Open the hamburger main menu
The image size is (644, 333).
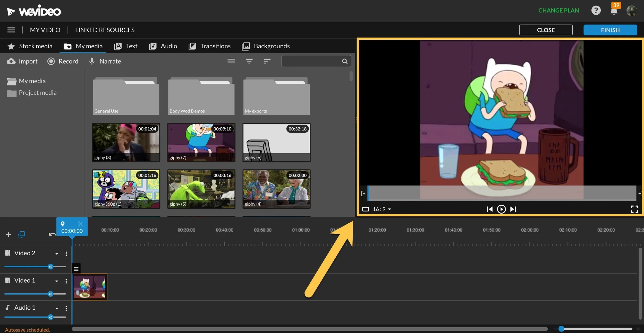tap(11, 30)
